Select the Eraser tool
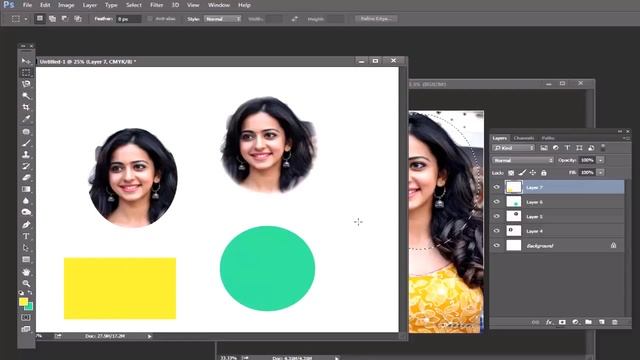The height and width of the screenshot is (360, 640). tap(26, 178)
